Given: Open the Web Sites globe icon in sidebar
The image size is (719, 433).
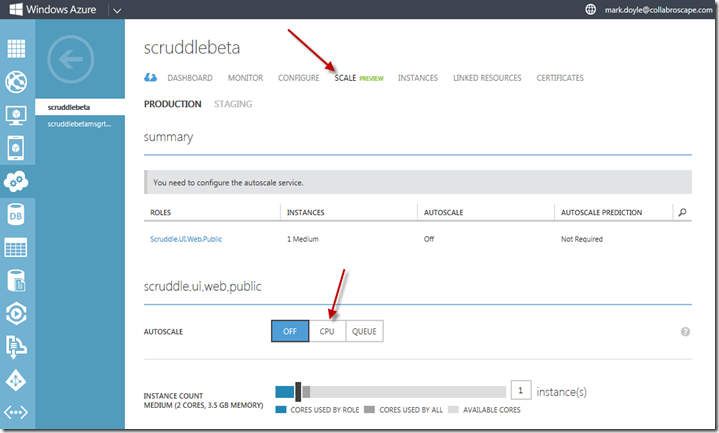Looking at the screenshot, I should pos(17,82).
